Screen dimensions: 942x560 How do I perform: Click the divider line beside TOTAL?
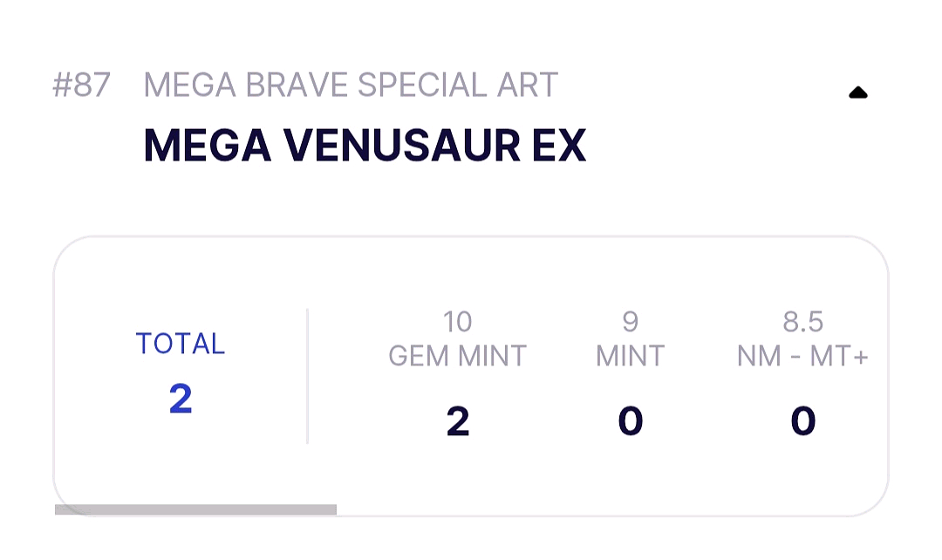click(308, 375)
